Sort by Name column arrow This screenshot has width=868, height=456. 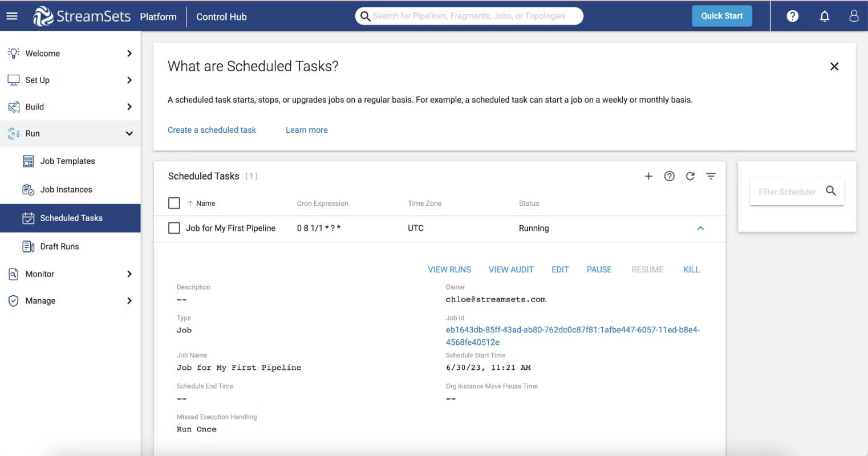click(x=190, y=203)
